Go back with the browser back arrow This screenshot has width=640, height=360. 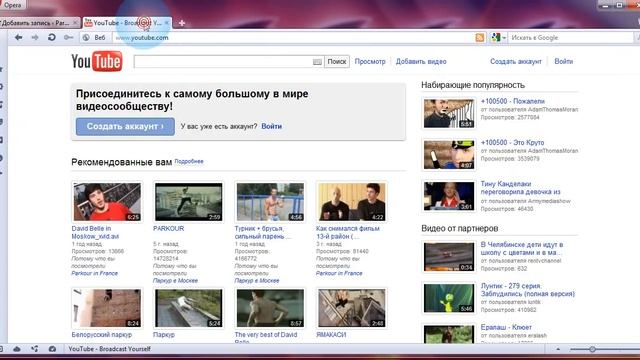tap(18, 38)
